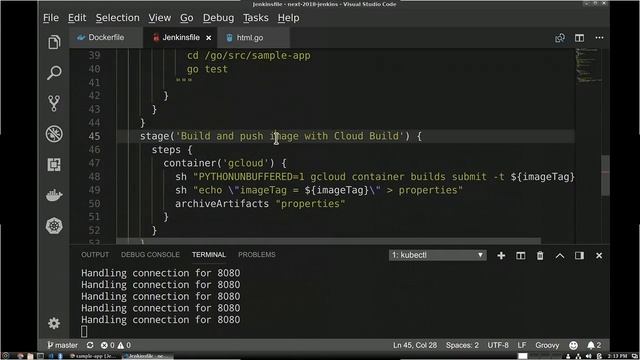This screenshot has height=360, width=640.
Task: Change indentation via Spaces: 2
Action: [x=462, y=345]
